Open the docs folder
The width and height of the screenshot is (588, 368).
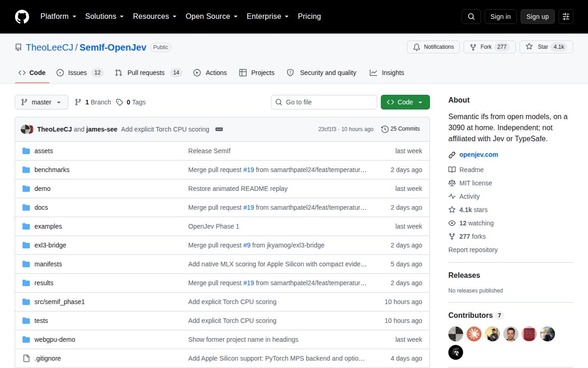click(41, 207)
